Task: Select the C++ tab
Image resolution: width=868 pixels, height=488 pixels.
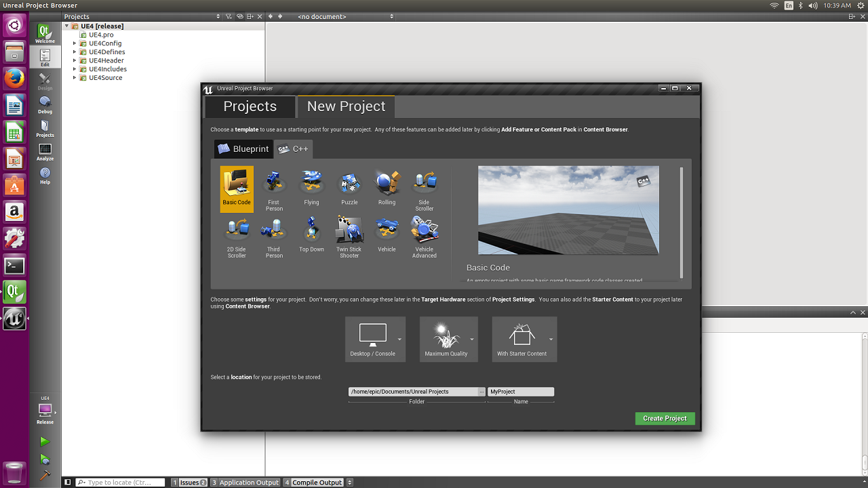Action: tap(294, 149)
